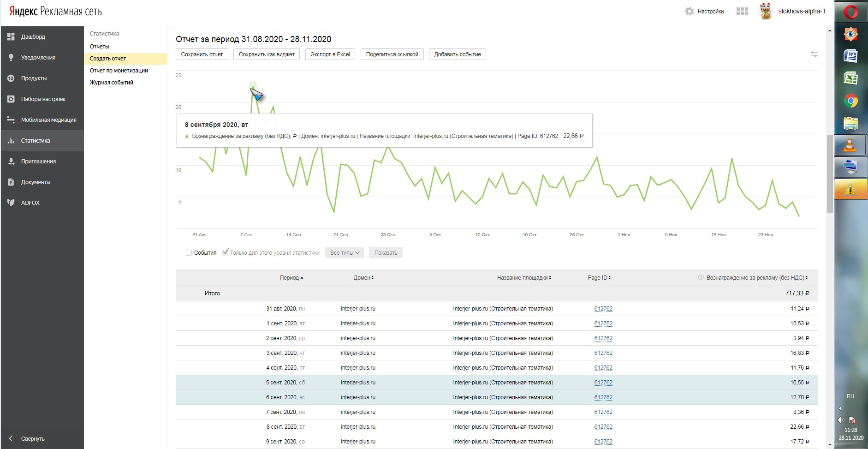Sort table by Period column
Viewport: 868px width, 449px height.
pos(291,278)
